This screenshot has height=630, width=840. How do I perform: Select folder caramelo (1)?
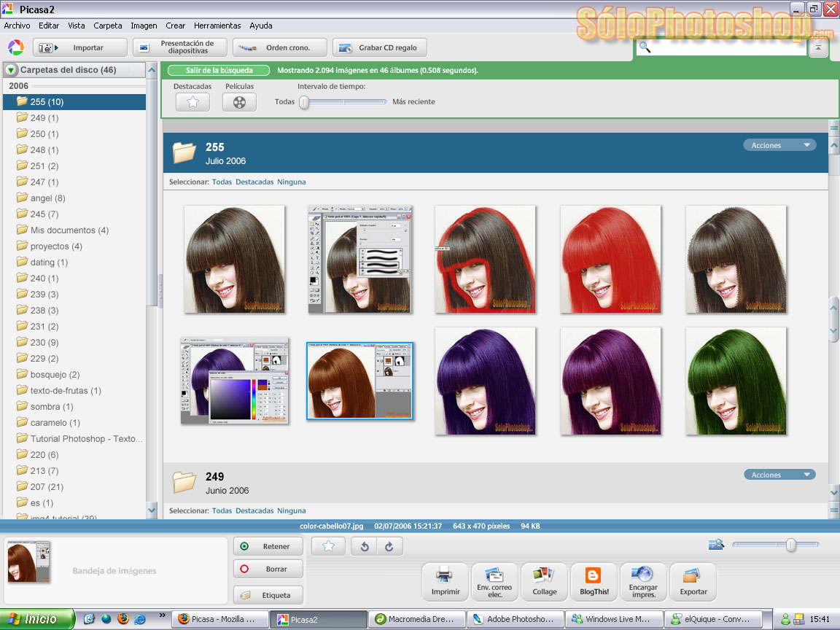[74, 423]
